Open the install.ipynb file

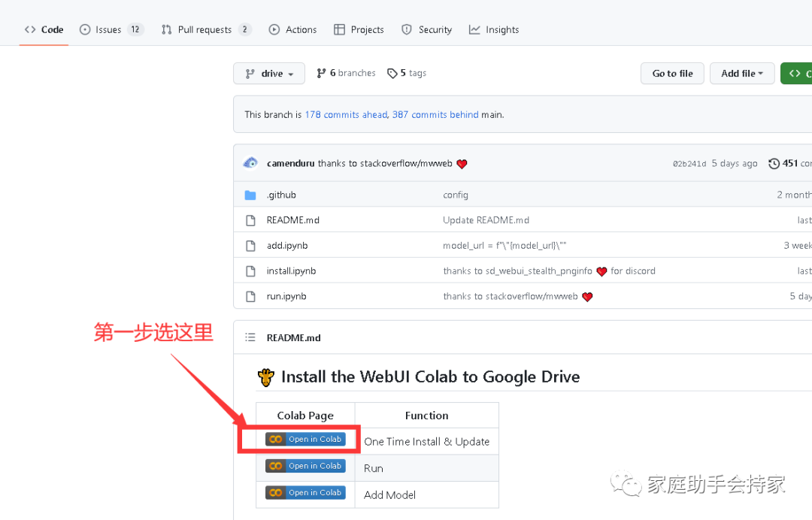[x=291, y=271]
